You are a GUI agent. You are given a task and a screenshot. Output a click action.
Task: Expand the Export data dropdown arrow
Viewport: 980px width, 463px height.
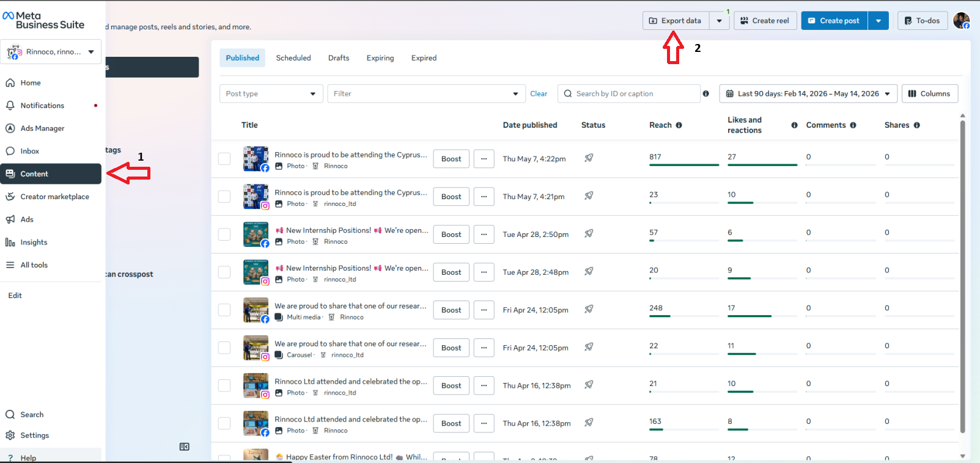coord(720,21)
